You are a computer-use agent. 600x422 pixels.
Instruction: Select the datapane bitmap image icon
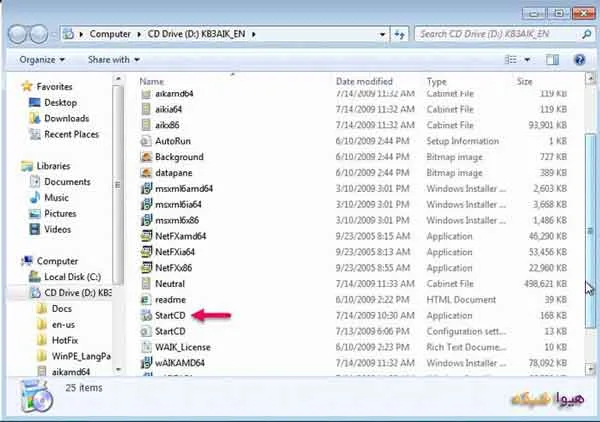(146, 173)
